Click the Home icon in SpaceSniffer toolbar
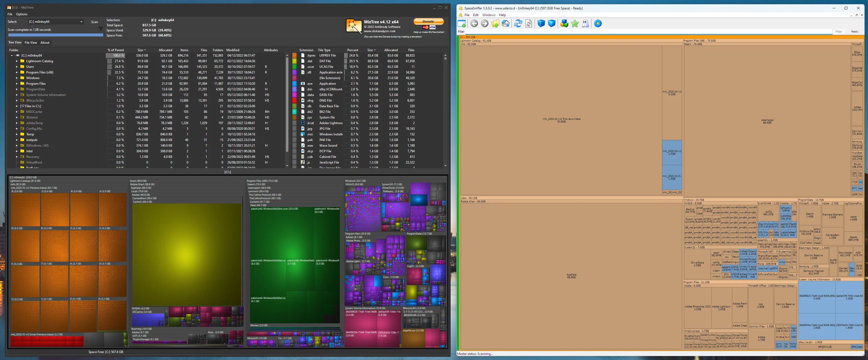868x360 pixels. click(x=506, y=24)
